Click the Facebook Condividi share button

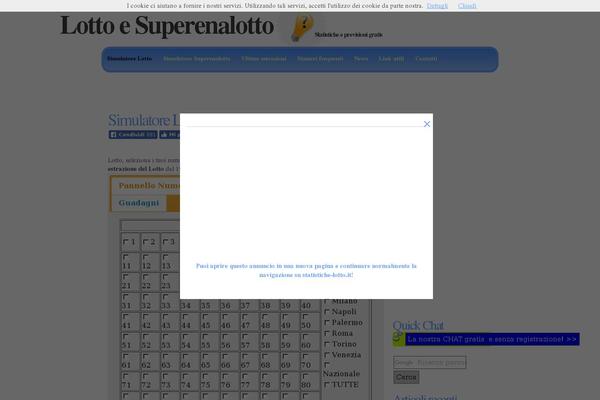[x=133, y=135]
